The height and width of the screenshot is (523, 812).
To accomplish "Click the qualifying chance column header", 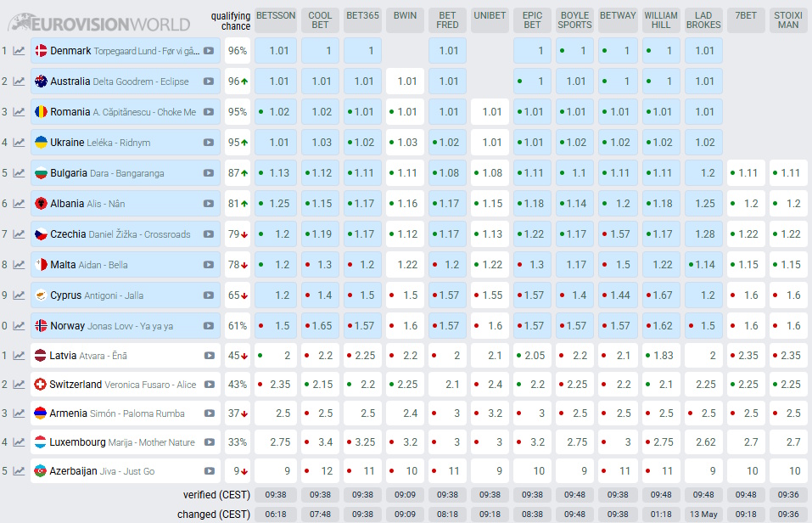I will [x=231, y=20].
